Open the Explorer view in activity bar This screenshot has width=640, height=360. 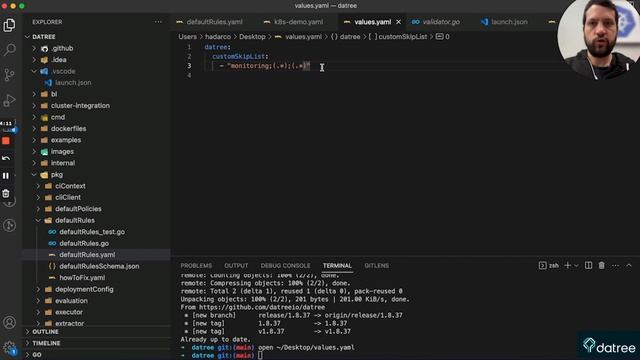[x=9, y=25]
